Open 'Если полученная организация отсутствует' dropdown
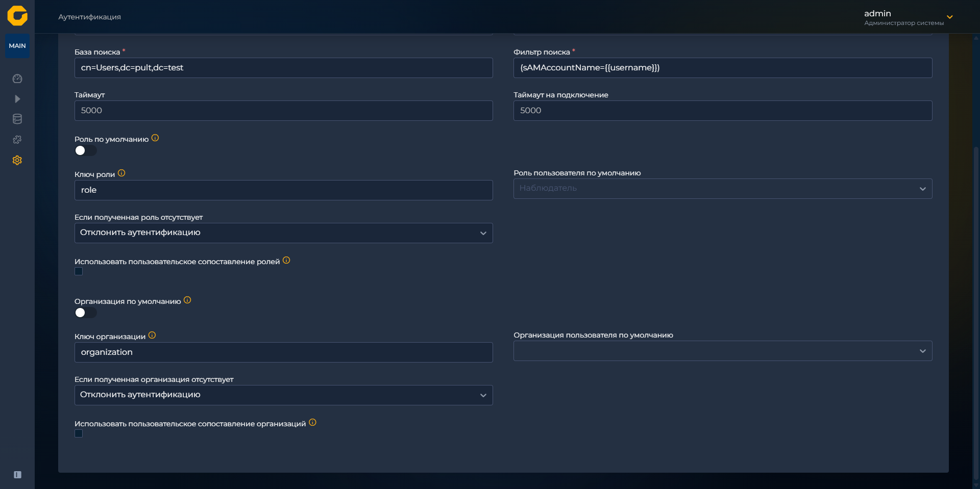Screen dimensions: 980x489 [x=283, y=395]
